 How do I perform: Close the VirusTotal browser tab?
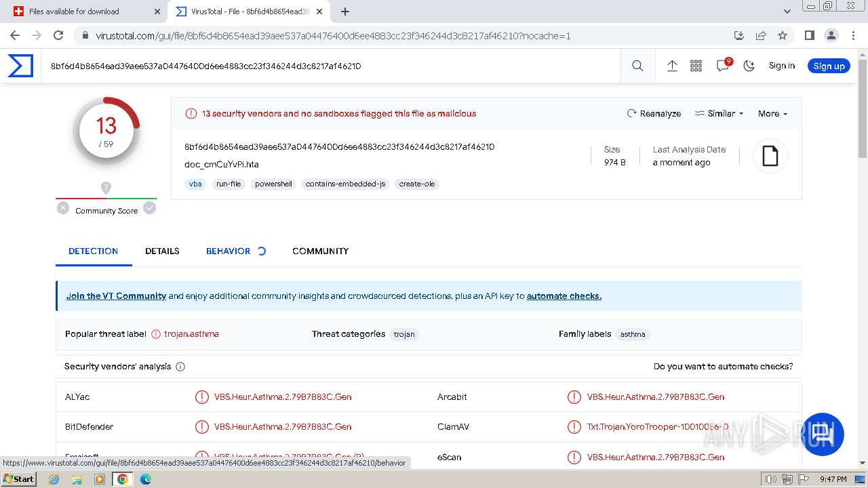[x=319, y=12]
